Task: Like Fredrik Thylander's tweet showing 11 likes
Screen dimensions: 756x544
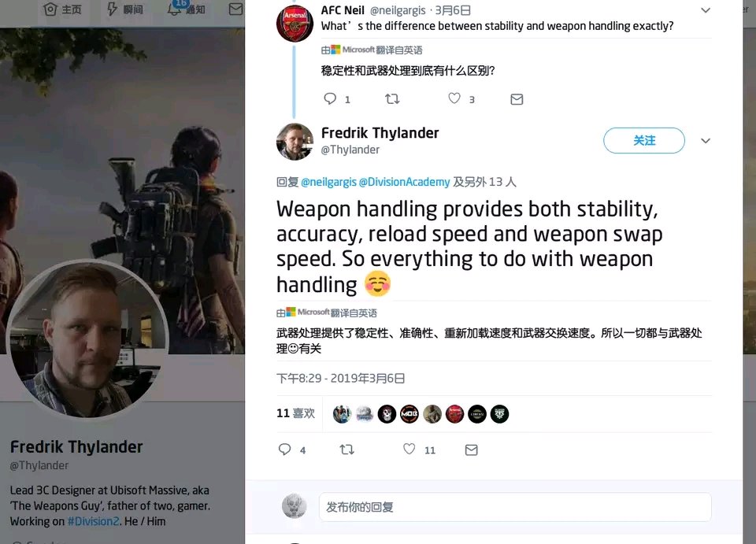Action: pyautogui.click(x=409, y=449)
